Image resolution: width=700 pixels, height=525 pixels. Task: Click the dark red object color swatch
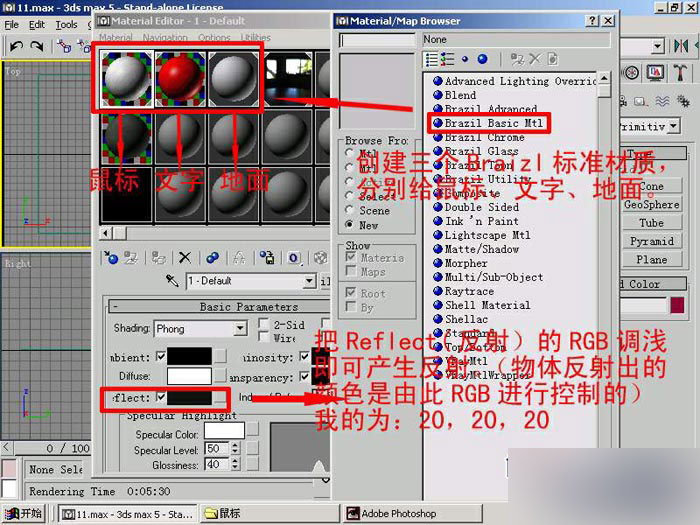coord(677,305)
